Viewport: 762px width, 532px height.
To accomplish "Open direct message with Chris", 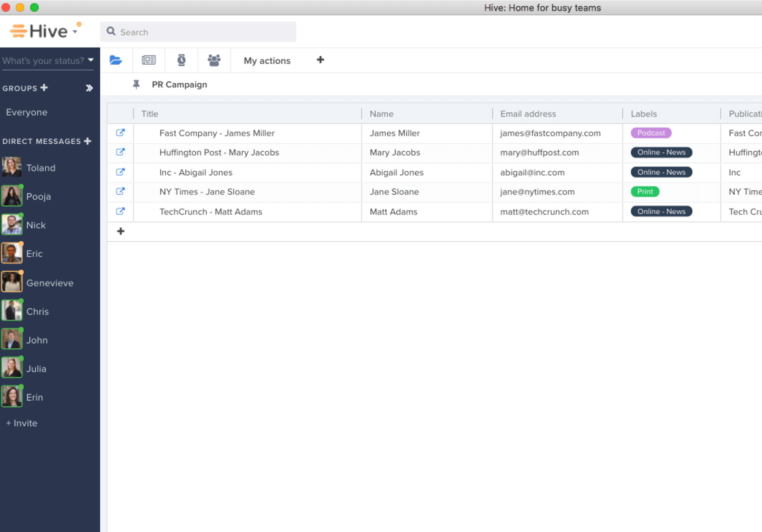I will [x=38, y=312].
